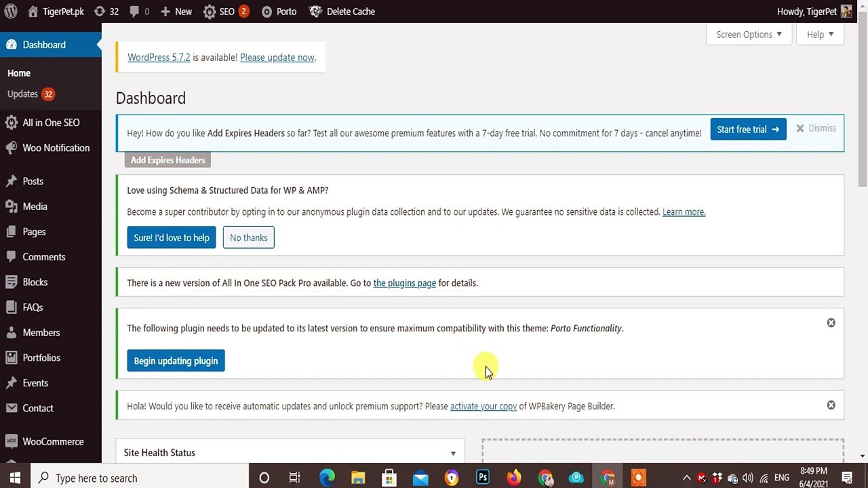The image size is (868, 488).
Task: Click the Media library icon in sidebar
Action: coord(11,207)
